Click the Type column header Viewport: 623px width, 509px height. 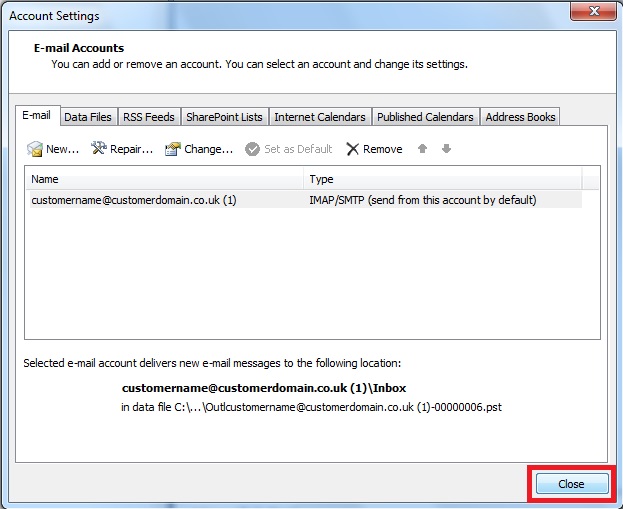[x=442, y=179]
